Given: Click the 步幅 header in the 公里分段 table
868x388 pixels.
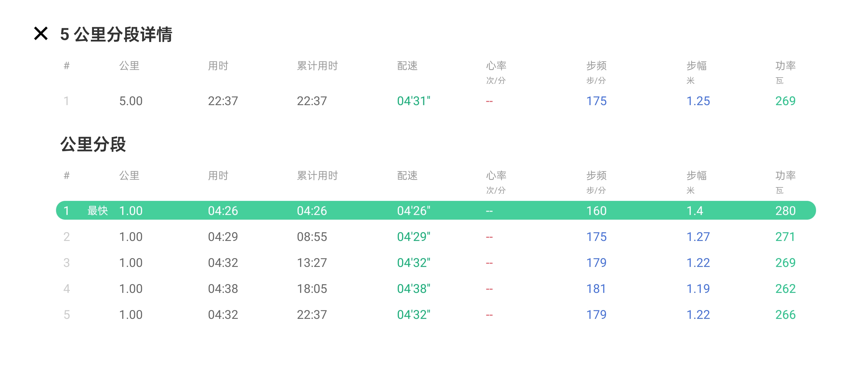Looking at the screenshot, I should pos(696,176).
